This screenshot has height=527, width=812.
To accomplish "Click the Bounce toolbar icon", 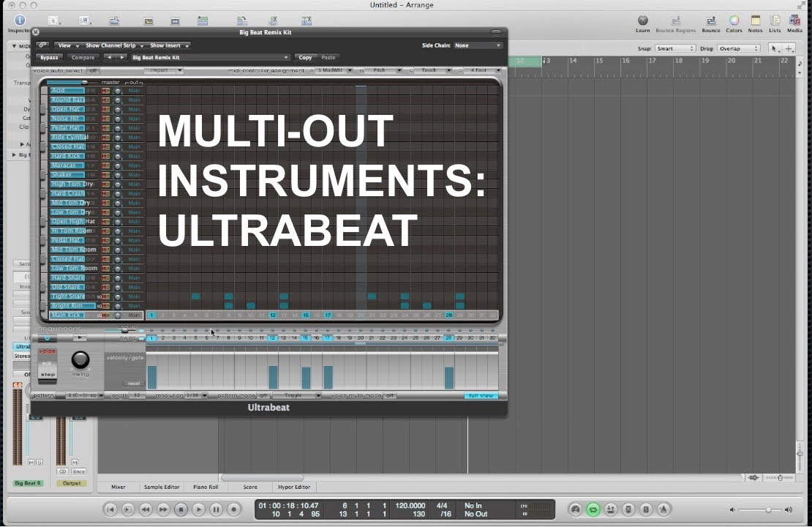I will pyautogui.click(x=711, y=24).
